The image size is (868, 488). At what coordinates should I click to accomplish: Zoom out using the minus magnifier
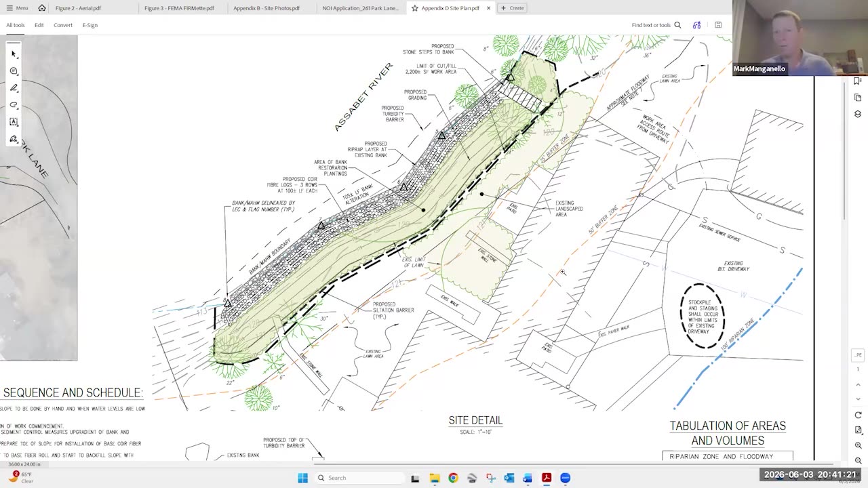[x=858, y=460]
